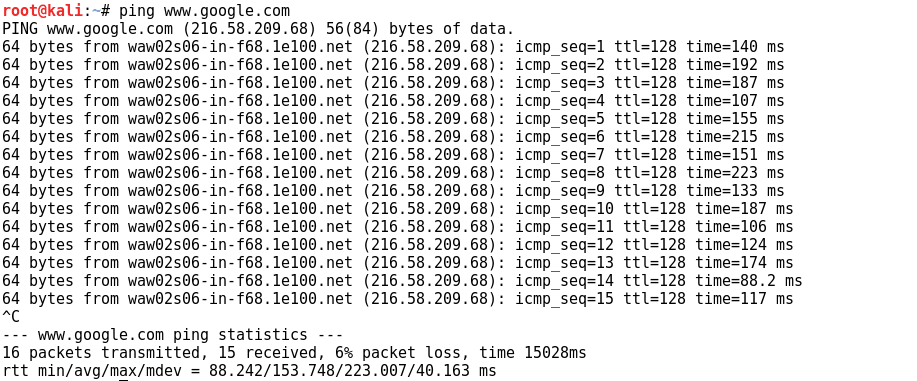
Task: Click the icmp_seq=10 reply line
Action: pyautogui.click(x=398, y=209)
